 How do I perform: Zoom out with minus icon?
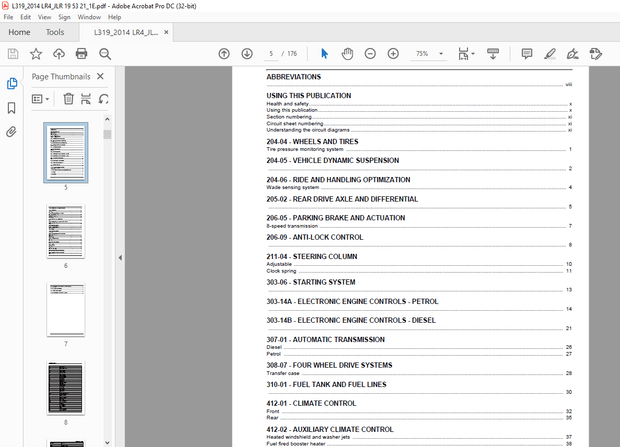(x=370, y=54)
